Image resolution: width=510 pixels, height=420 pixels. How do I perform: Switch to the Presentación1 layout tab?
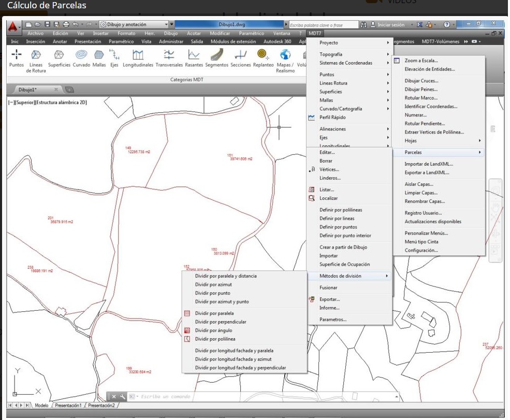(x=68, y=405)
